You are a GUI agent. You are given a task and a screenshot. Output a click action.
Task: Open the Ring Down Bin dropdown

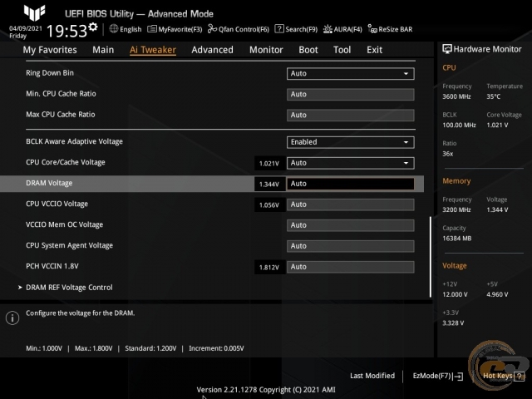click(350, 74)
